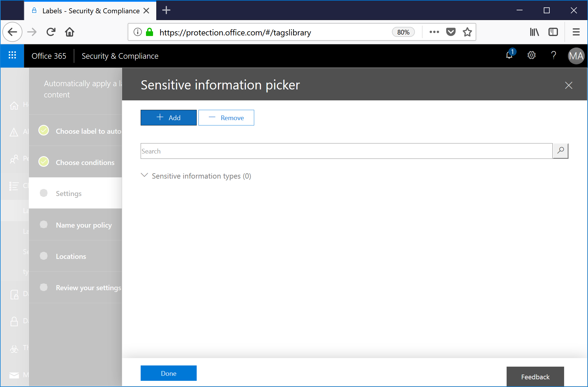Open settings with the gear icon
Viewport: 588px width, 387px height.
tap(531, 55)
